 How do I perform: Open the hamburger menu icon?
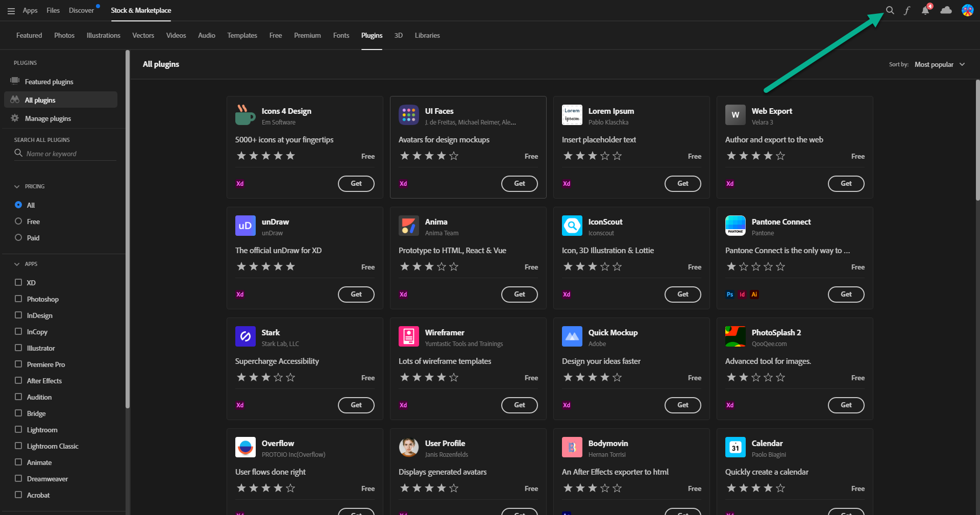(x=11, y=11)
